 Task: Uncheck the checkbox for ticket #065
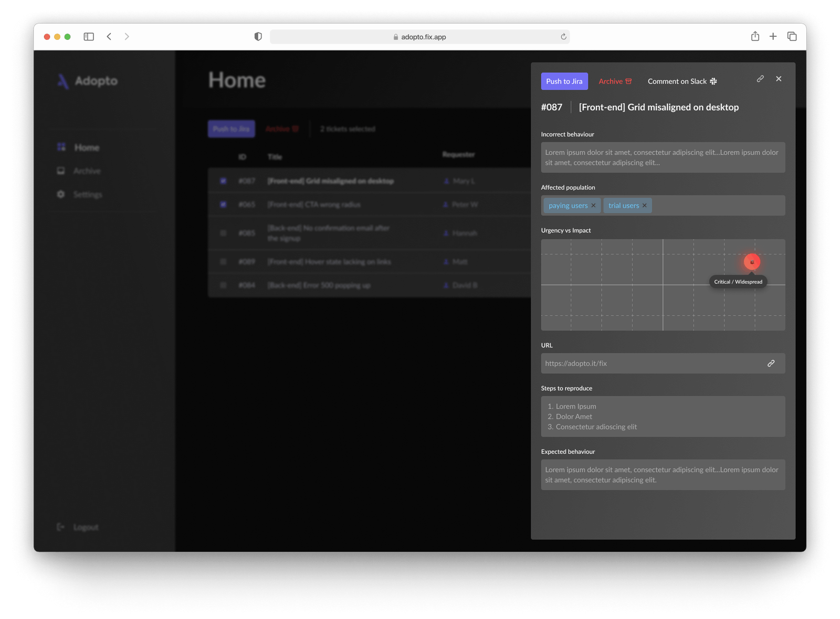click(x=223, y=205)
